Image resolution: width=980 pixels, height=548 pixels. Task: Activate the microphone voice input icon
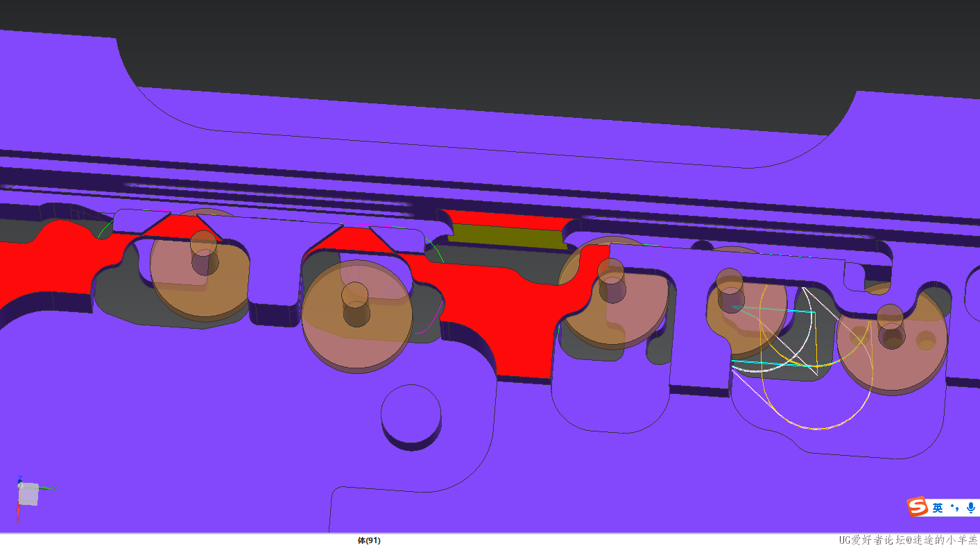(971, 508)
